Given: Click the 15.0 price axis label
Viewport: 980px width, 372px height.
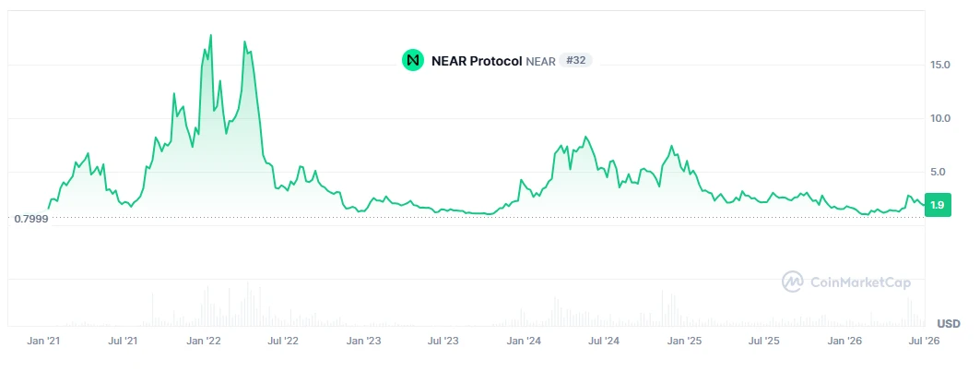Looking at the screenshot, I should pyautogui.click(x=940, y=65).
